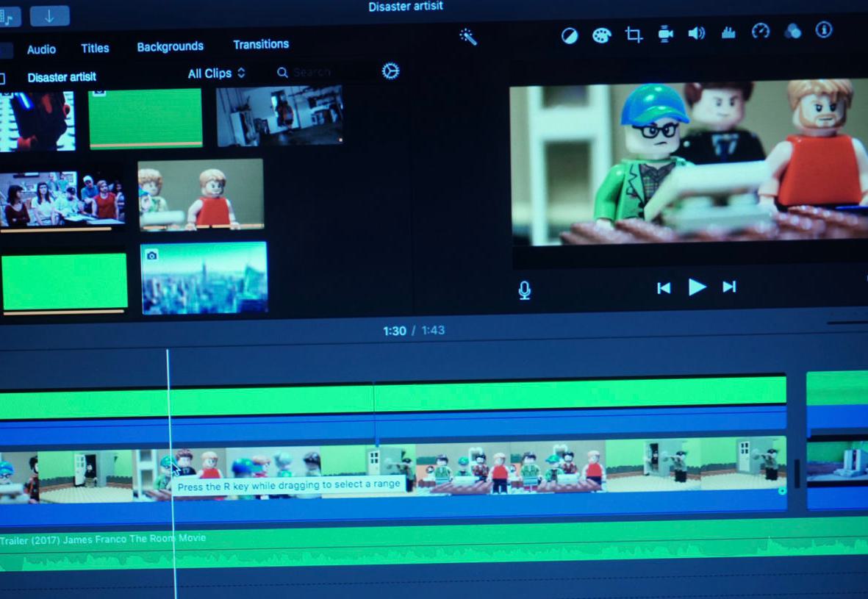Viewport: 868px width, 599px height.
Task: Click the import media down-arrow button
Action: 50,16
